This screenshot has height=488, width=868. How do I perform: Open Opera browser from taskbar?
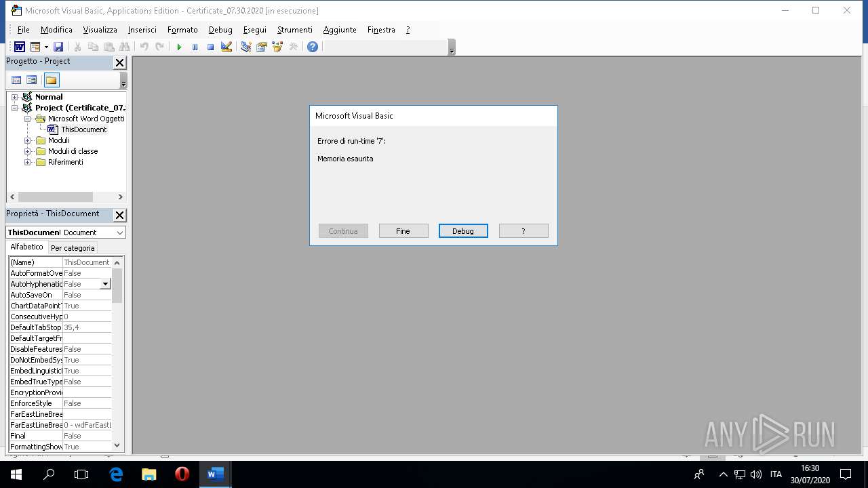pos(182,474)
